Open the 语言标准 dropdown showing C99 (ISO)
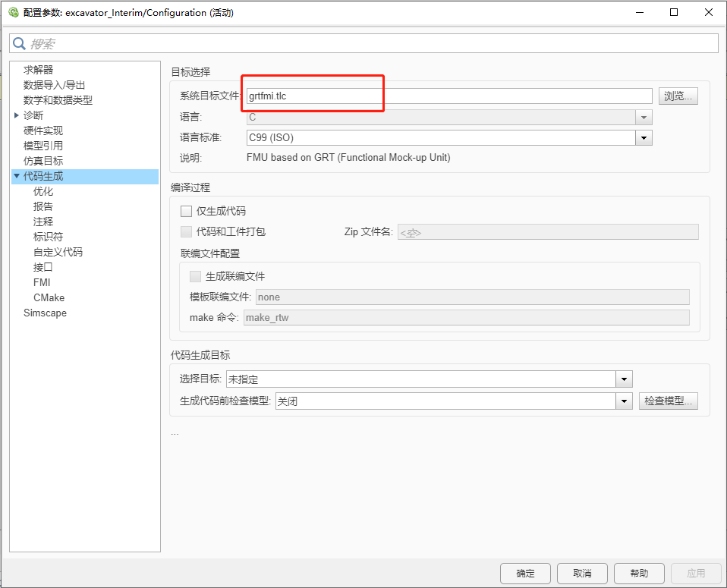Image resolution: width=727 pixels, height=588 pixels. coord(644,137)
